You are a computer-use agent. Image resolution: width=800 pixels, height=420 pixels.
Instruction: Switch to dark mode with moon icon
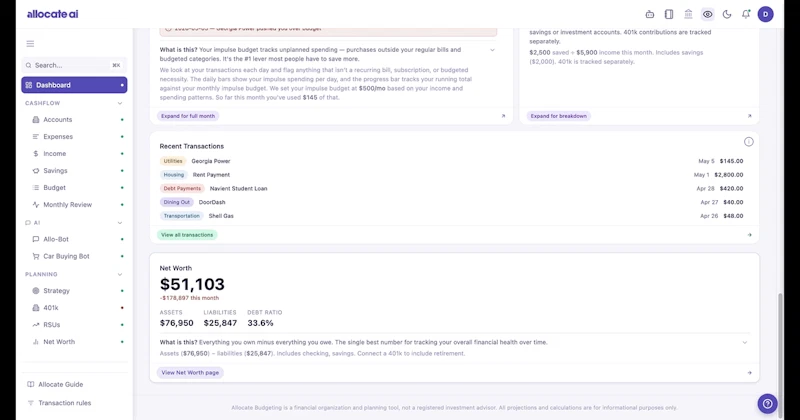727,14
